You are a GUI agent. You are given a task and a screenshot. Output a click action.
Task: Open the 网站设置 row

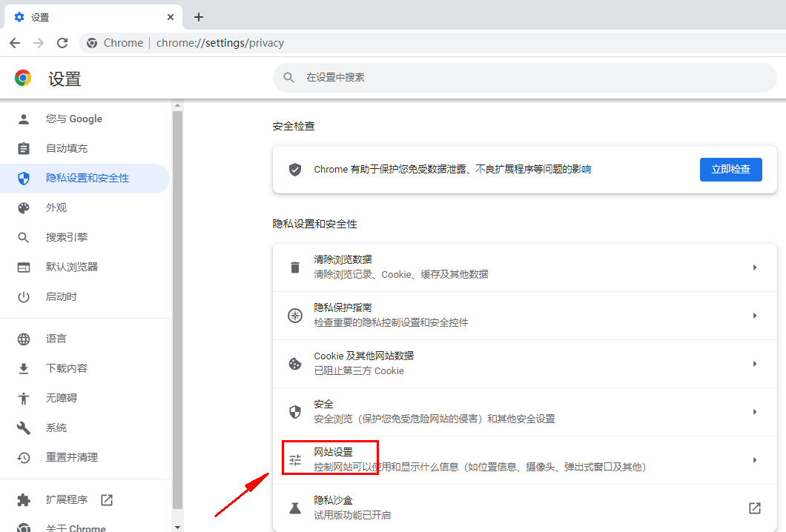(x=524, y=460)
